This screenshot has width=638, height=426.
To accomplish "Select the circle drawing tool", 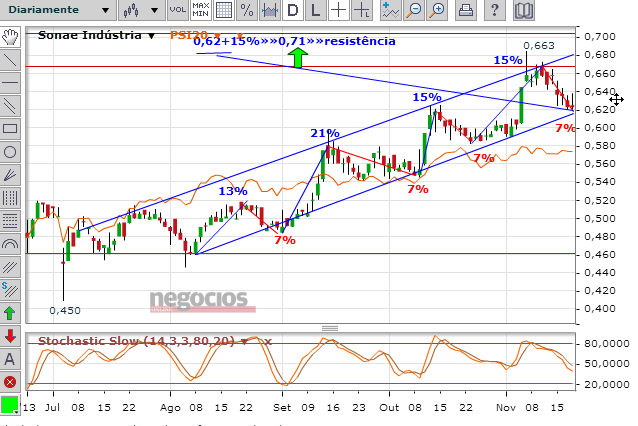I will pyautogui.click(x=10, y=152).
